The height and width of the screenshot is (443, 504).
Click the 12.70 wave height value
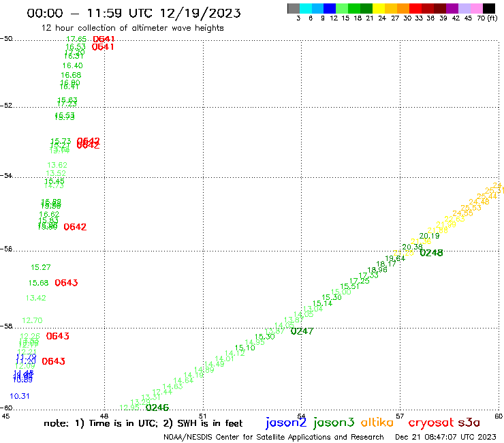(32, 320)
